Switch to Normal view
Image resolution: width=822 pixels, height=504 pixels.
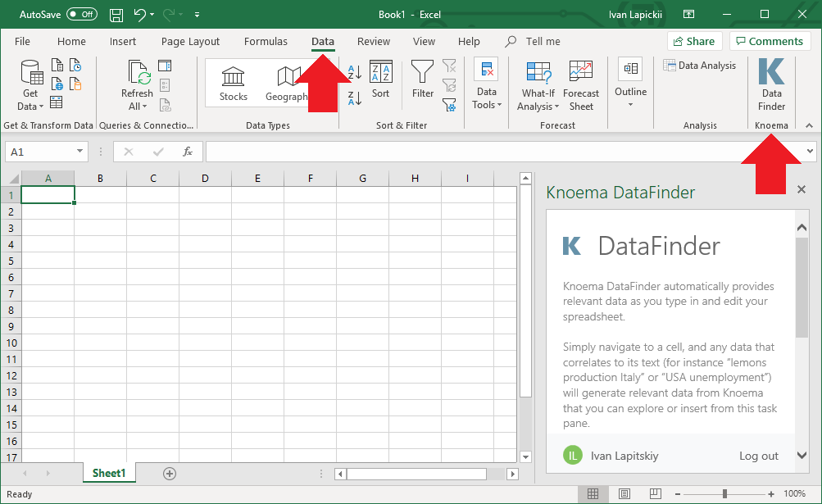pos(593,494)
